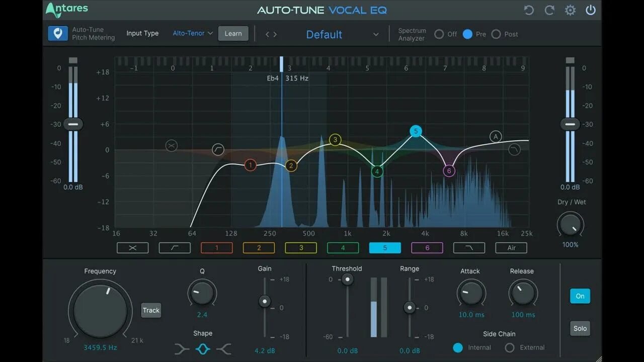Select Internal side chain
The width and height of the screenshot is (644, 362).
tap(458, 347)
